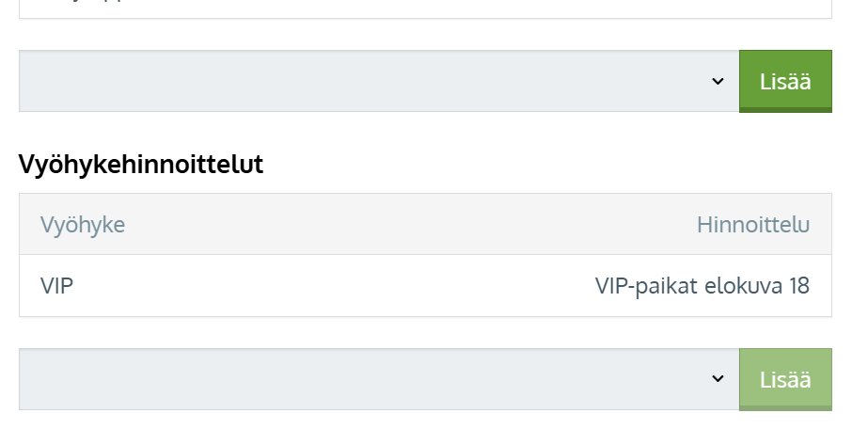Click the Vyöhyke column header
Viewport: 868px width, 429px height.
(83, 225)
